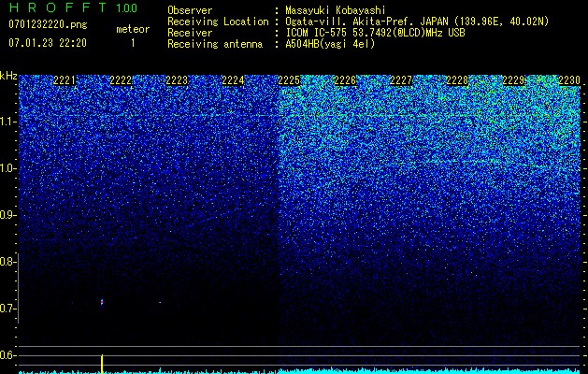Viewport: 588px width, 374px height.
Task: Click the red meteor echo on the spectrogram
Action: click(x=102, y=302)
